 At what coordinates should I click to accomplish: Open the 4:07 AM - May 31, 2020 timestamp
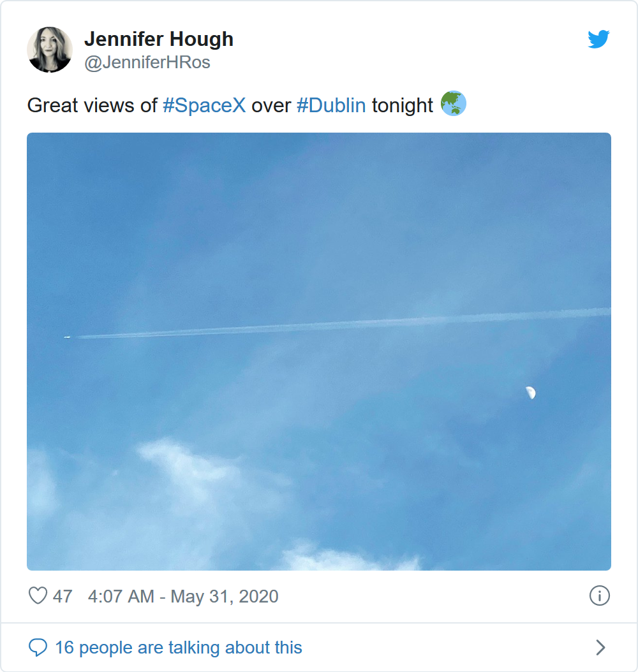point(183,596)
